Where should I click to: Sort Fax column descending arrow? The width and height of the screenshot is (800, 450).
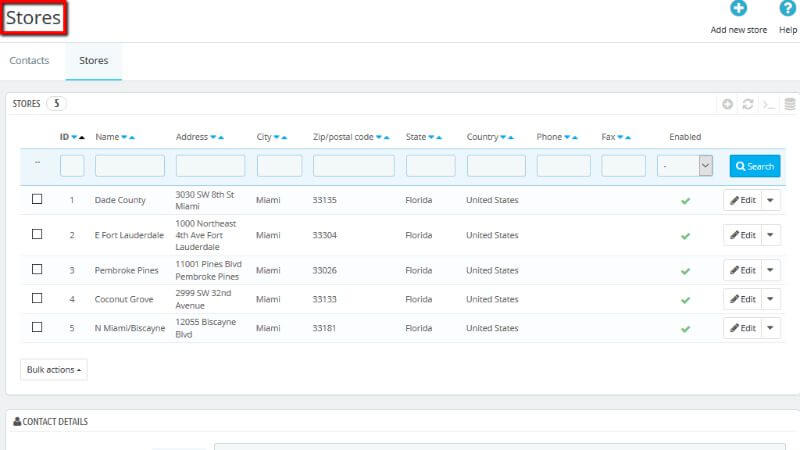click(620, 137)
